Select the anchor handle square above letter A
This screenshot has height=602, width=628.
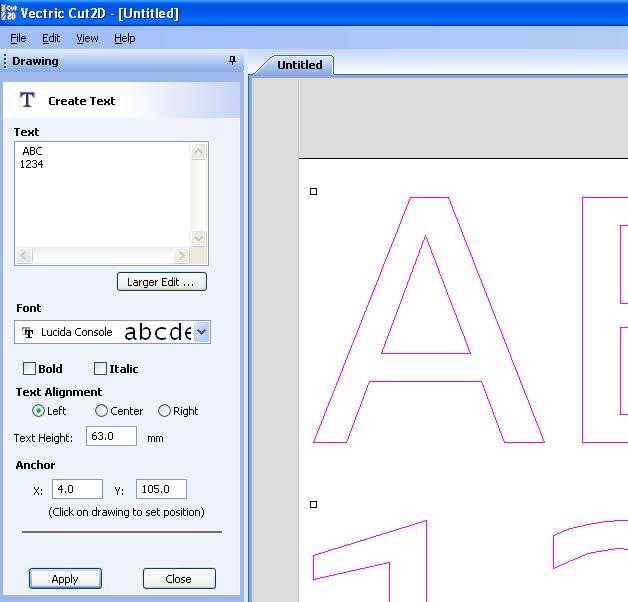pos(314,191)
